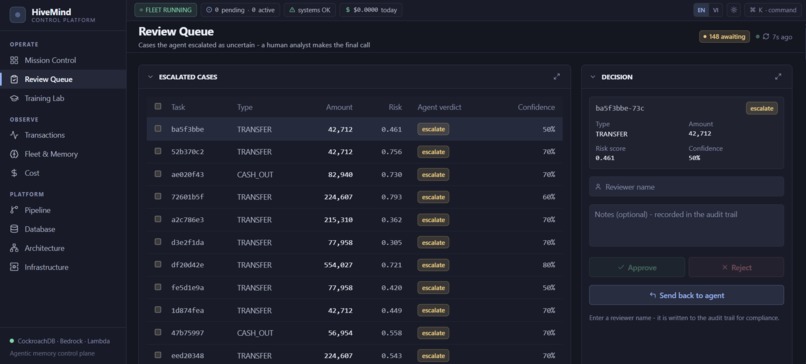Click the Fleet & Memory icon
Screen dimensions: 806x364
coord(14,154)
